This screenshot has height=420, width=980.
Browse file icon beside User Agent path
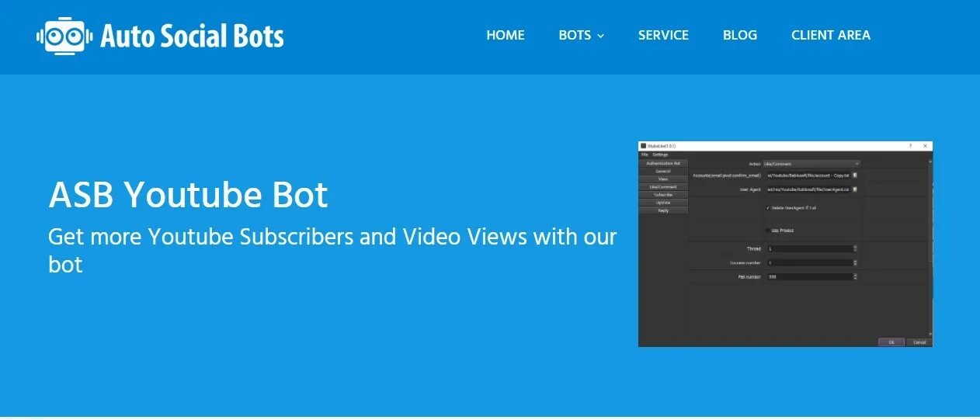(x=855, y=189)
